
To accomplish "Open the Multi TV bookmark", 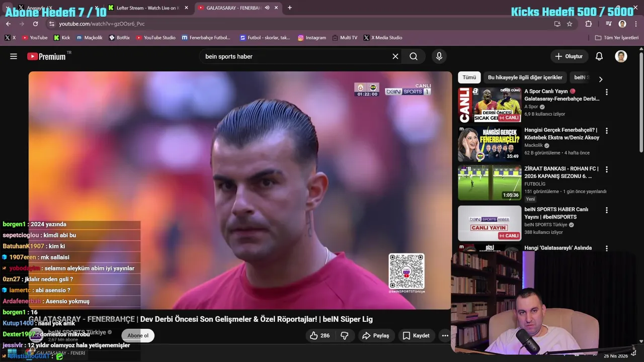I will tap(345, 38).
